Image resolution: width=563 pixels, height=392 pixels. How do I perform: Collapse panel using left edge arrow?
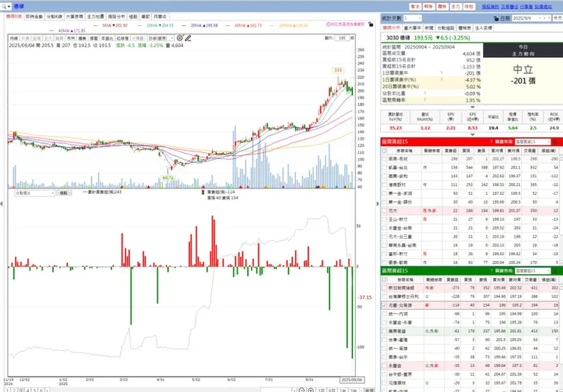[x=2, y=204]
